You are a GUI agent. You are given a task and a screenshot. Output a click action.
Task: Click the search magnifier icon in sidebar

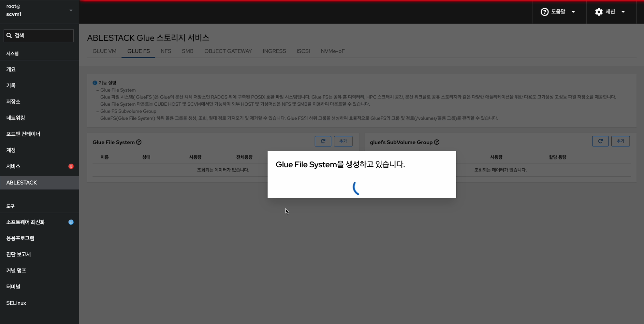(9, 35)
